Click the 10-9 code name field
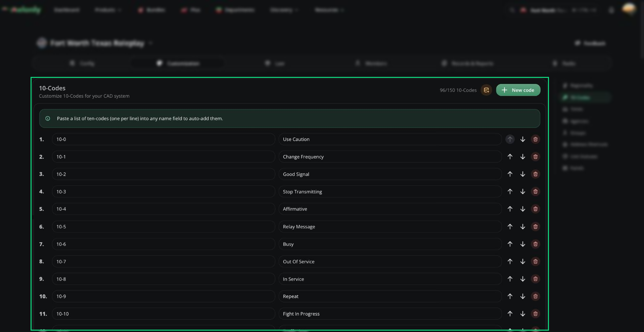Viewport: 644px width, 332px height. tap(164, 296)
